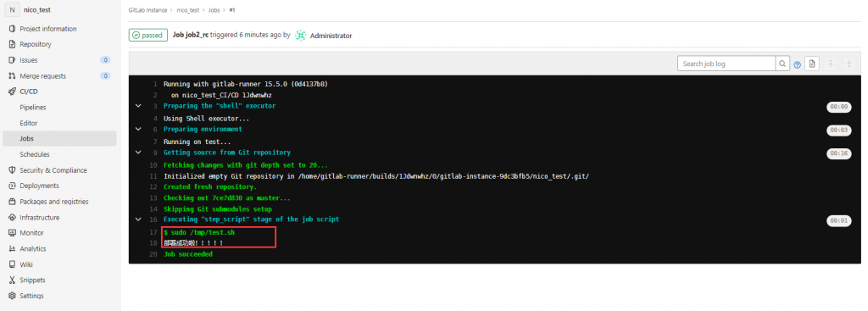
Task: Click the passed status badge
Action: [x=148, y=36]
